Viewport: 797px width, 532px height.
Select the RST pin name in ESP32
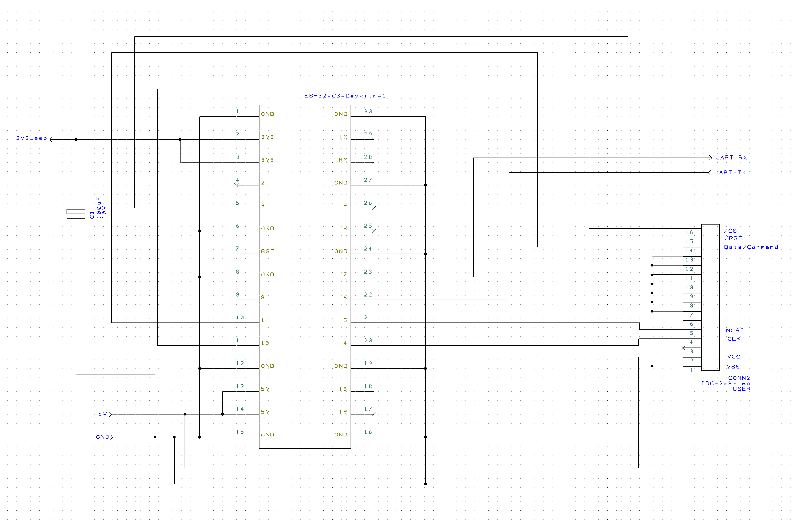[267, 251]
